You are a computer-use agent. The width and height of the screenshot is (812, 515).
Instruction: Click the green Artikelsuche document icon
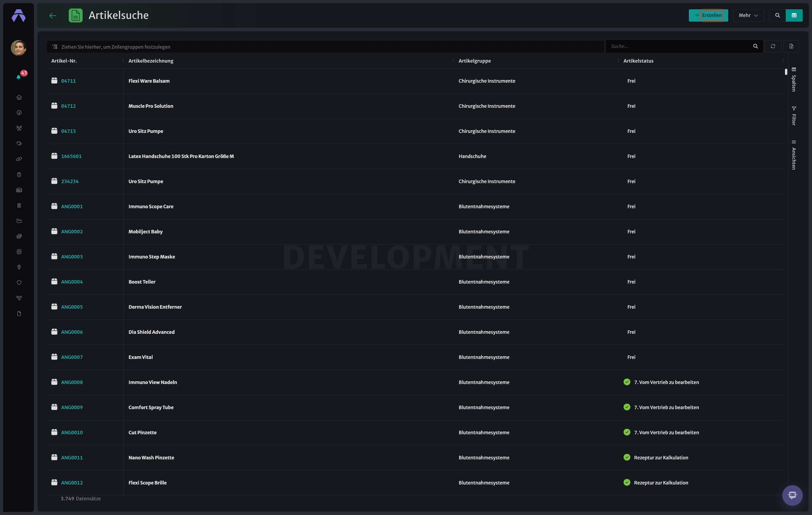(x=76, y=15)
